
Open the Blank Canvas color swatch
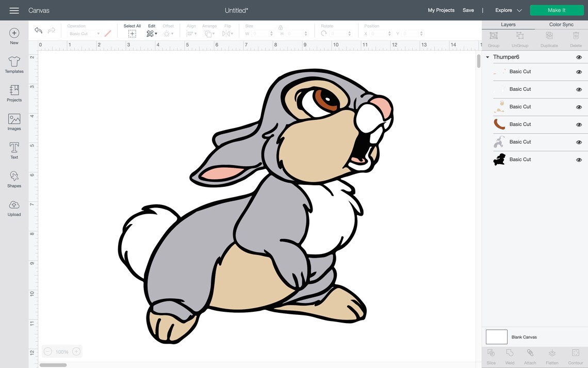pos(496,337)
